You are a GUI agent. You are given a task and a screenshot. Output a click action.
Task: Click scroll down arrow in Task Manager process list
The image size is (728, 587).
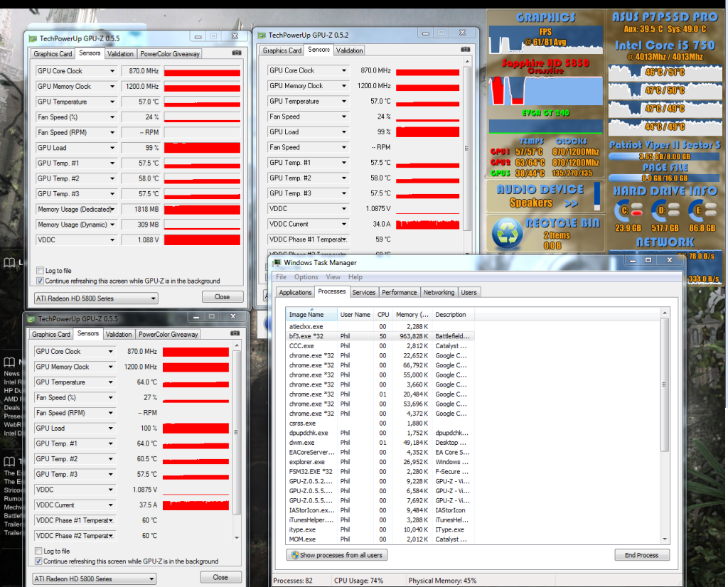click(665, 539)
